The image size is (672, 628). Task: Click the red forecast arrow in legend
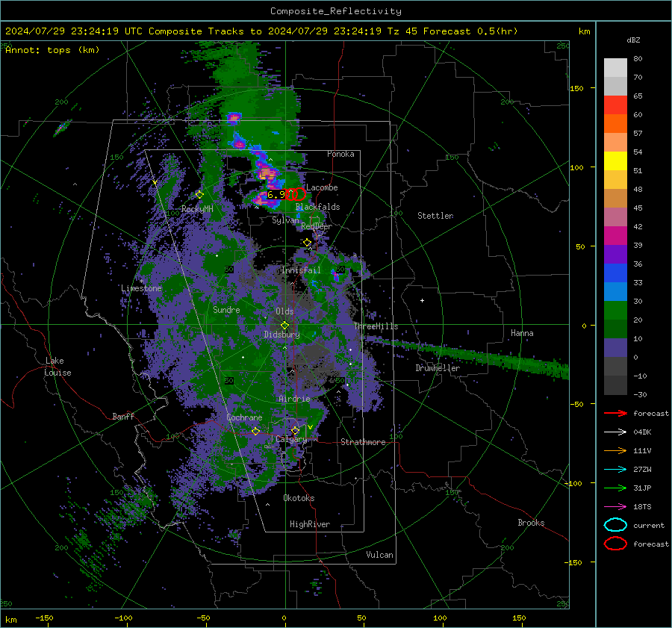[x=615, y=413]
